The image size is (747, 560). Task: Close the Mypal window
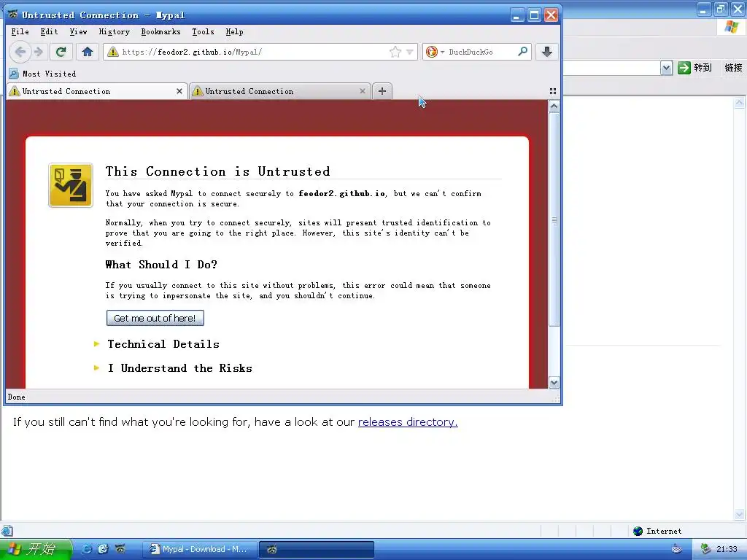coord(551,15)
